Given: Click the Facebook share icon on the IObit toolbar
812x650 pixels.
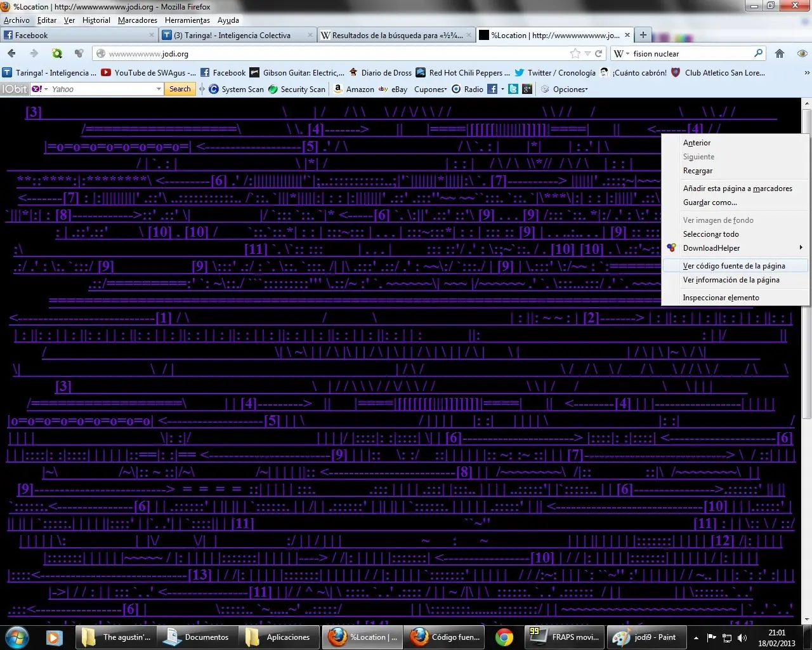Looking at the screenshot, I should click(x=494, y=89).
